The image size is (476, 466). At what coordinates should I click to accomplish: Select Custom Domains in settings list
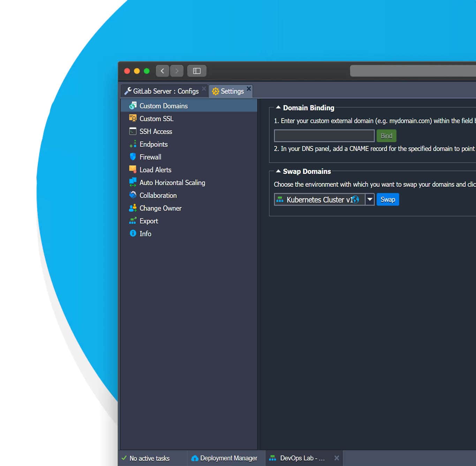[189, 106]
